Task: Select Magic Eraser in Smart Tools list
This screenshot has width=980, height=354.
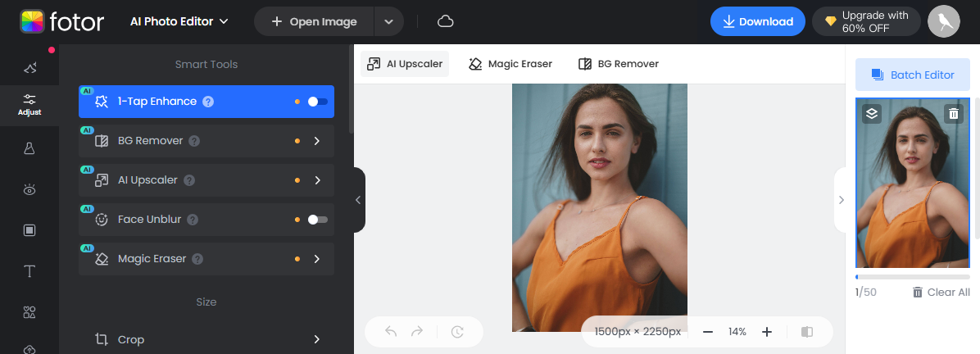Action: [x=206, y=259]
